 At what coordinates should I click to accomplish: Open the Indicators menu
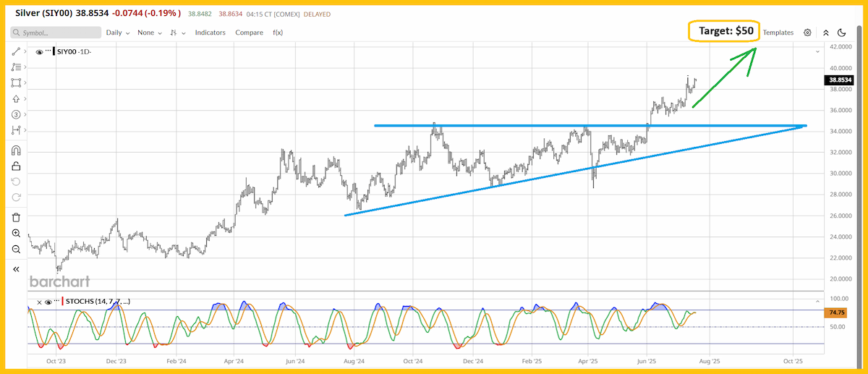[x=210, y=33]
